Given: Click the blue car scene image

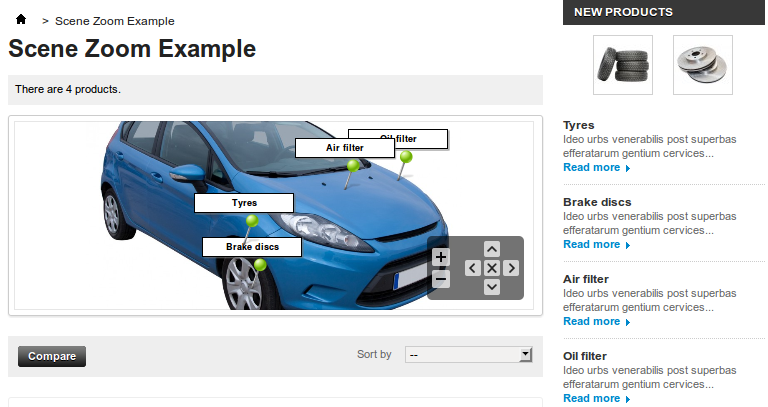Looking at the screenshot, I should [273, 215].
